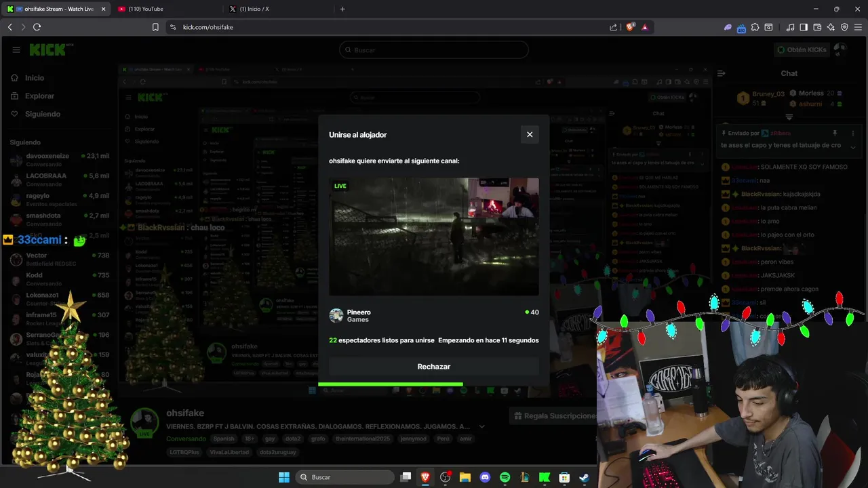Screen dimensions: 868x488
Task: Click the KICK logo
Action: (x=52, y=49)
